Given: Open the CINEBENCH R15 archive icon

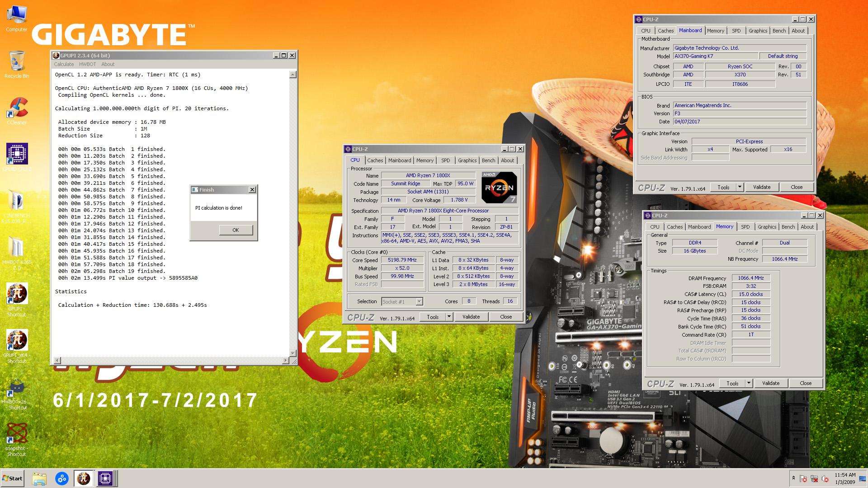Looking at the screenshot, I should (x=17, y=207).
